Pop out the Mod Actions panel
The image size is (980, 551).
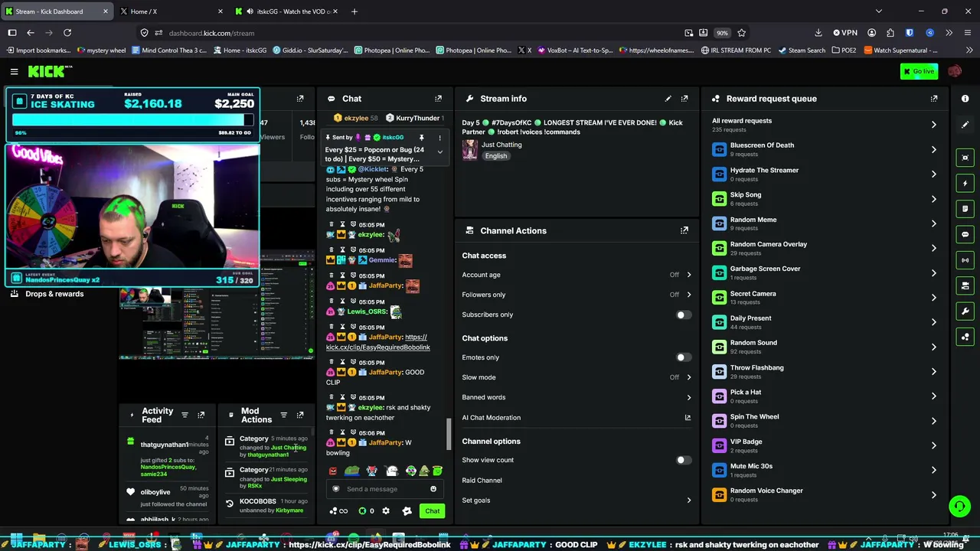(x=300, y=415)
